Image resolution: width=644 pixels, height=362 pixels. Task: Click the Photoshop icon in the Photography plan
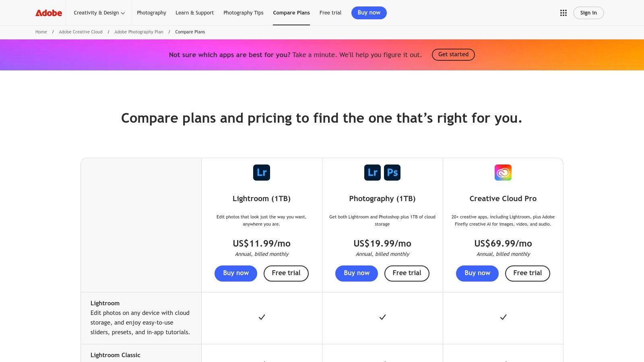coord(392,173)
